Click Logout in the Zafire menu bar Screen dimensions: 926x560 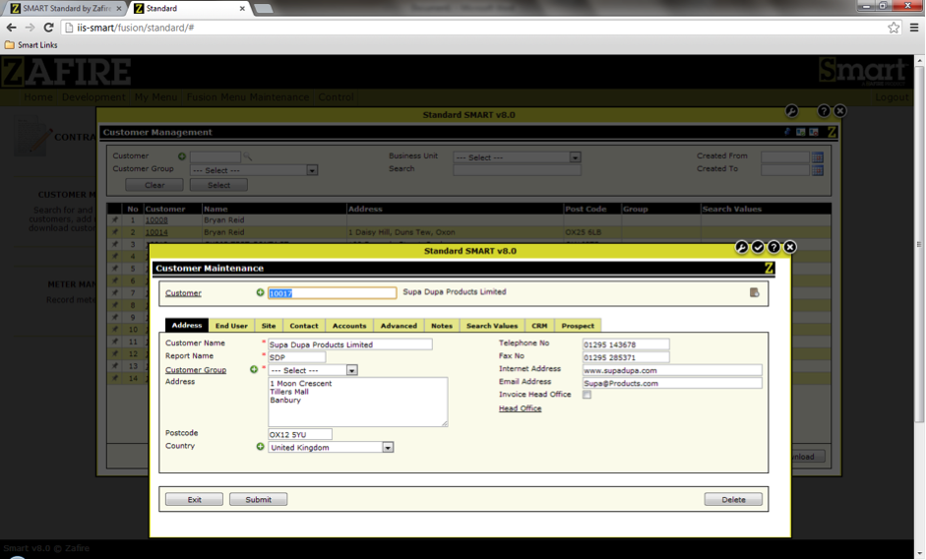(892, 96)
